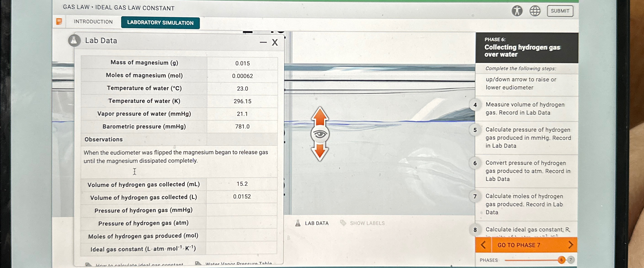The height and width of the screenshot is (268, 644).
Task: Close the Lab Data panel
Action: [275, 42]
